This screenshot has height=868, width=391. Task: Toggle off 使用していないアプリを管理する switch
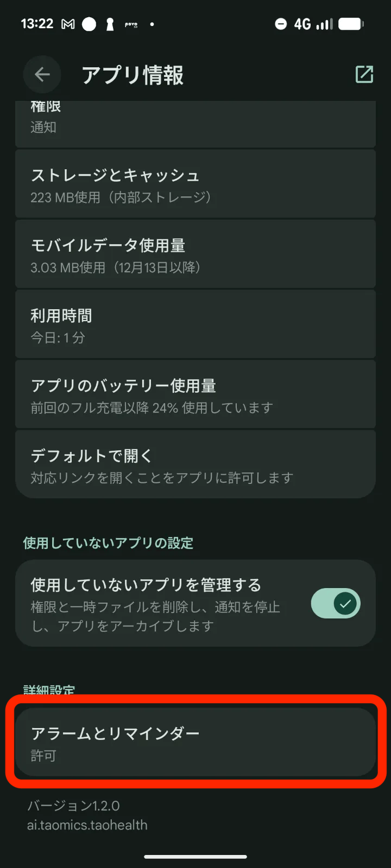pyautogui.click(x=335, y=603)
